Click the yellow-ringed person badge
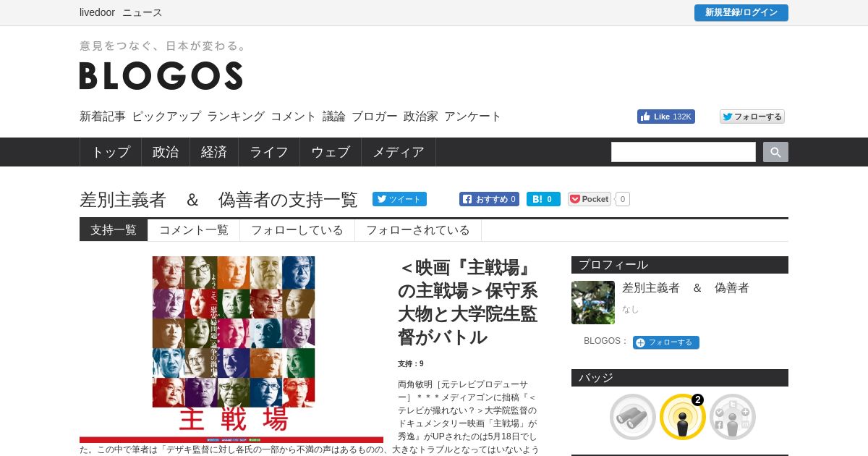Viewport: 868px width, 456px height. (682, 417)
